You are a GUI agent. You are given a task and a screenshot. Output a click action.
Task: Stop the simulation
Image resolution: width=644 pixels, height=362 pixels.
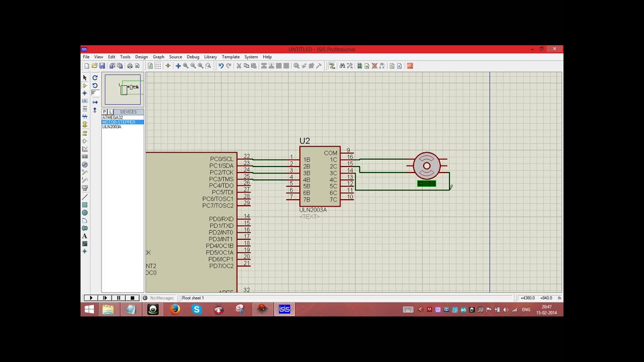click(x=132, y=298)
